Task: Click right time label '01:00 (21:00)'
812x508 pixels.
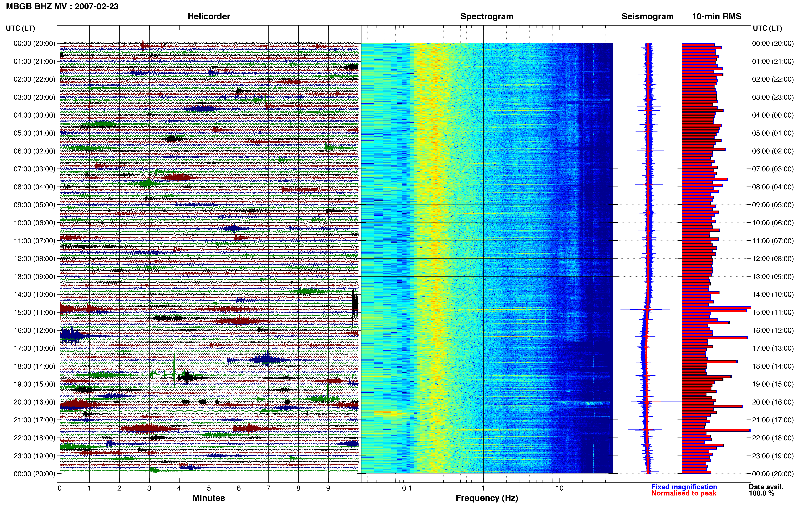Action: tap(773, 62)
